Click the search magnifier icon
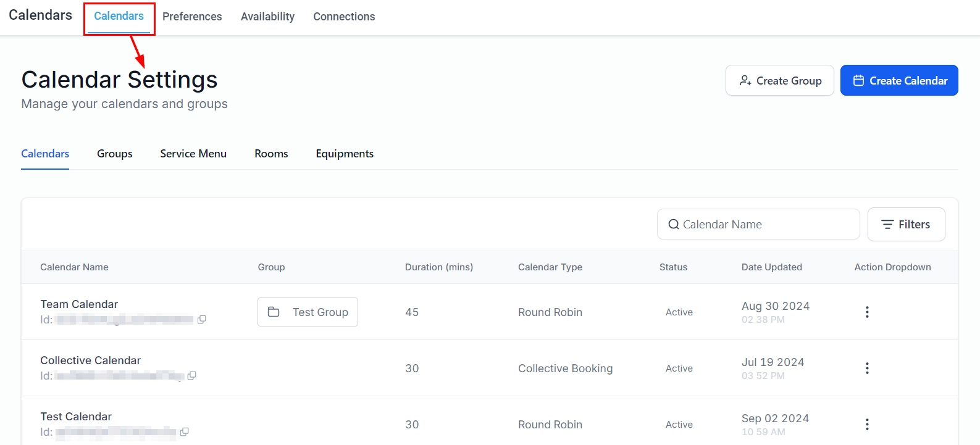The height and width of the screenshot is (445, 980). pyautogui.click(x=674, y=225)
